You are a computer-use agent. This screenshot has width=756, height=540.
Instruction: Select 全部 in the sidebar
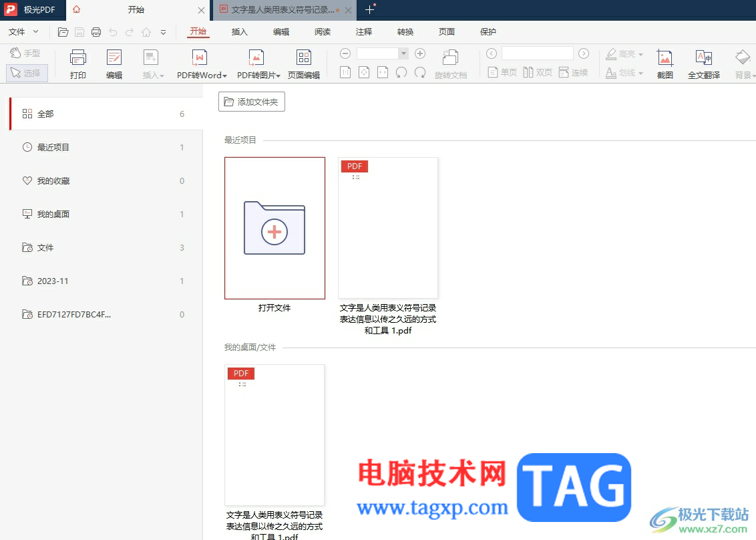(x=106, y=114)
